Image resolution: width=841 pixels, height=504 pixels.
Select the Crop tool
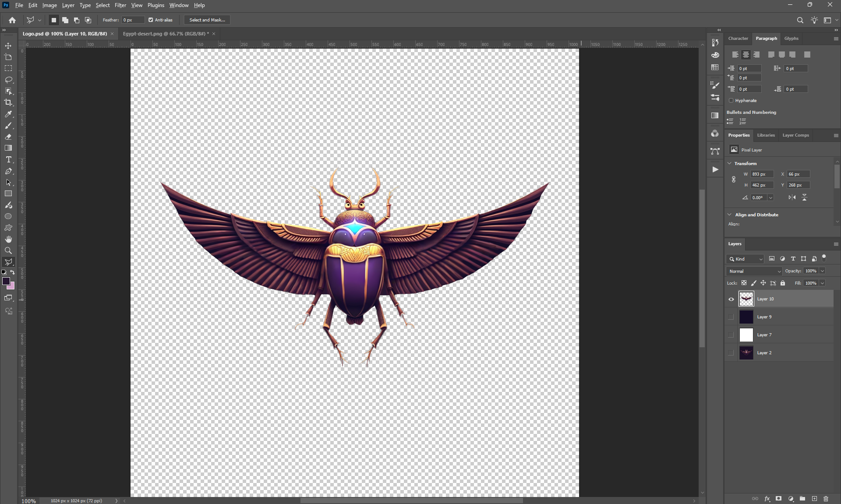[8, 102]
